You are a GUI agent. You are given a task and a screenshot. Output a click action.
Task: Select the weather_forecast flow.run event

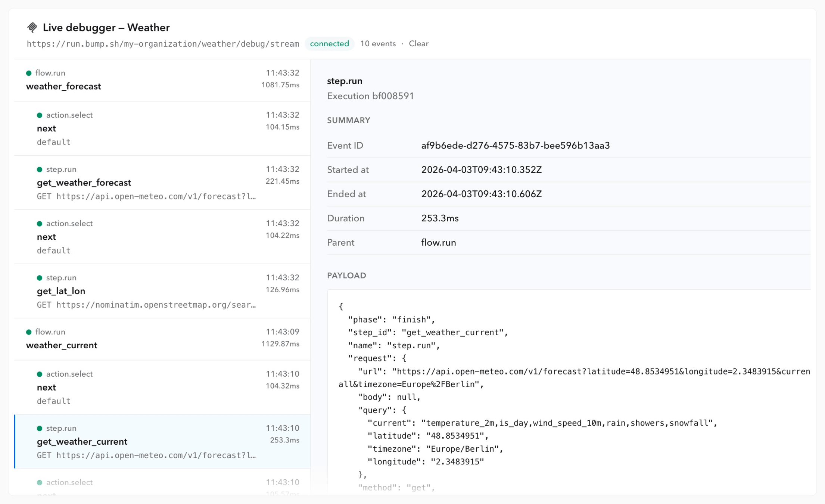(x=162, y=80)
